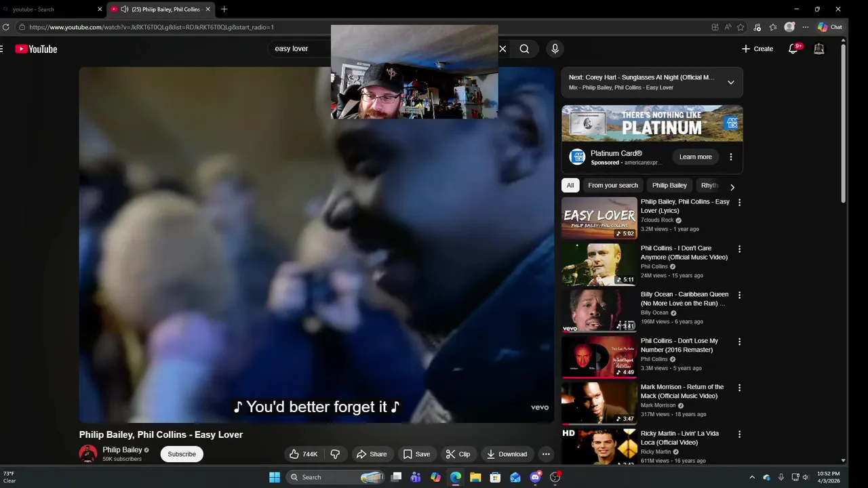Open options for I Don't Care Anymore video
The width and height of the screenshot is (868, 488).
click(x=739, y=249)
